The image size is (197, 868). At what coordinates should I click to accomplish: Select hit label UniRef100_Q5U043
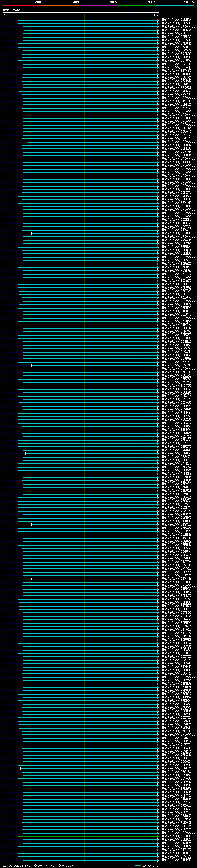click(x=177, y=131)
